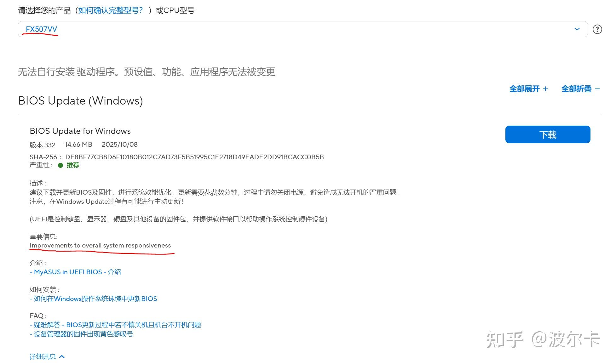Click the help question mark icon
This screenshot has height=364, width=616.
[x=597, y=29]
